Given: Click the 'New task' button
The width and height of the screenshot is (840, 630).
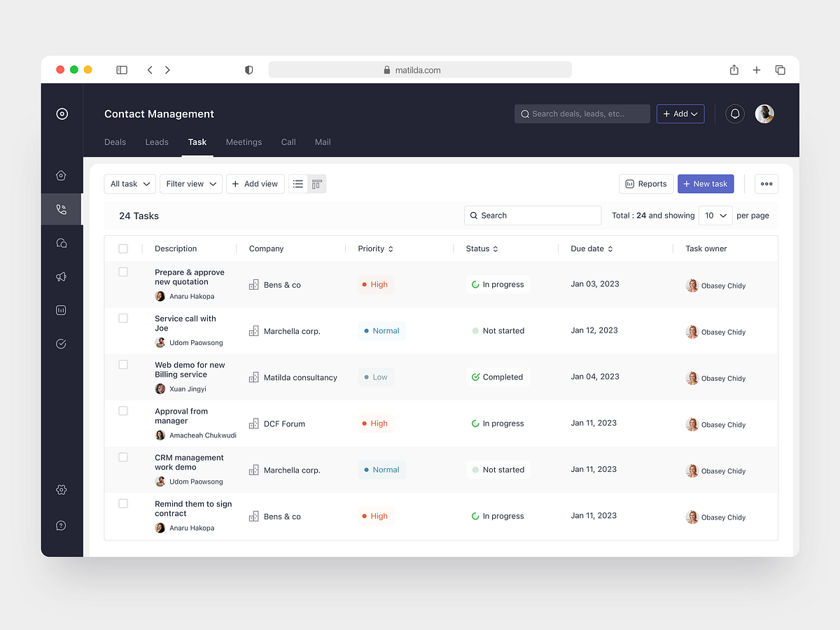Looking at the screenshot, I should pos(706,183).
